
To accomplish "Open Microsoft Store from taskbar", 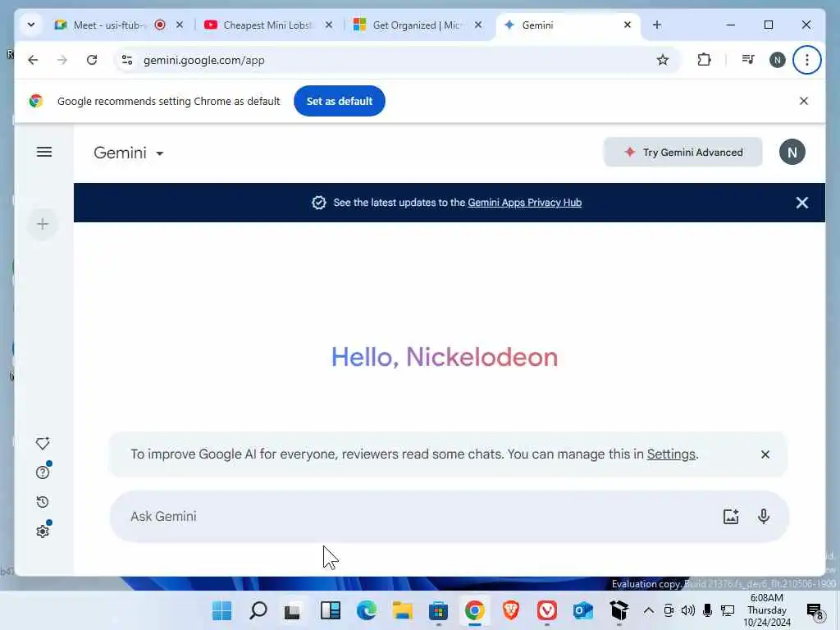I will coord(438,610).
